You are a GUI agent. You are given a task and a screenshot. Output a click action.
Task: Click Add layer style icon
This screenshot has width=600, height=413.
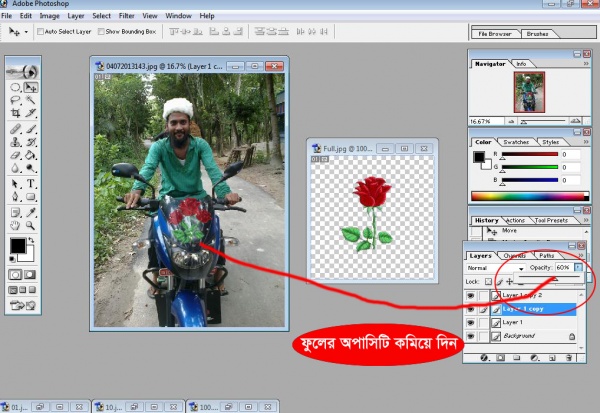[x=484, y=358]
